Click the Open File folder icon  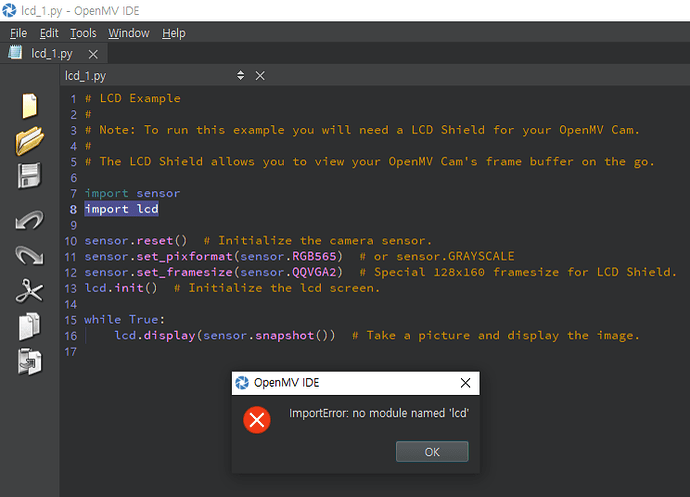click(x=29, y=141)
